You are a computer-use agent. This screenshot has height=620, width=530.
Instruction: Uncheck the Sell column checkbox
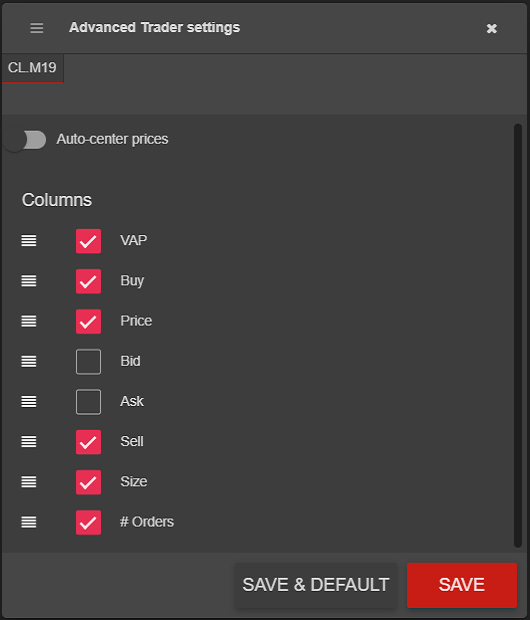pyautogui.click(x=88, y=442)
